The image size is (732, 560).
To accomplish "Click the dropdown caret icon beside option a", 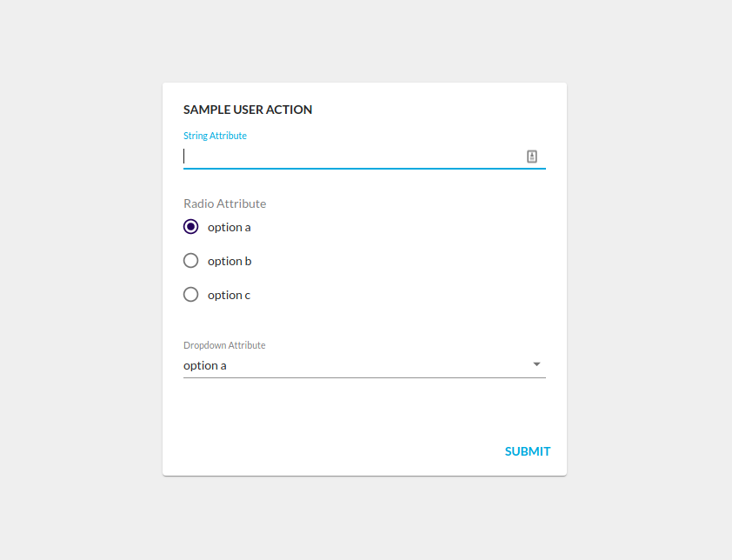I will [537, 364].
